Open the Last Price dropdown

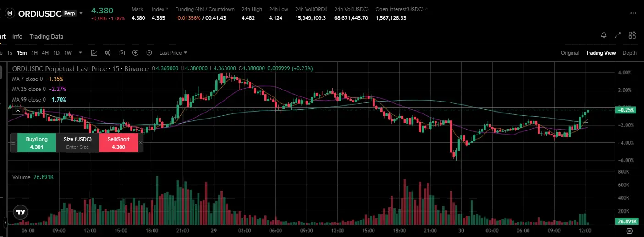tap(173, 53)
